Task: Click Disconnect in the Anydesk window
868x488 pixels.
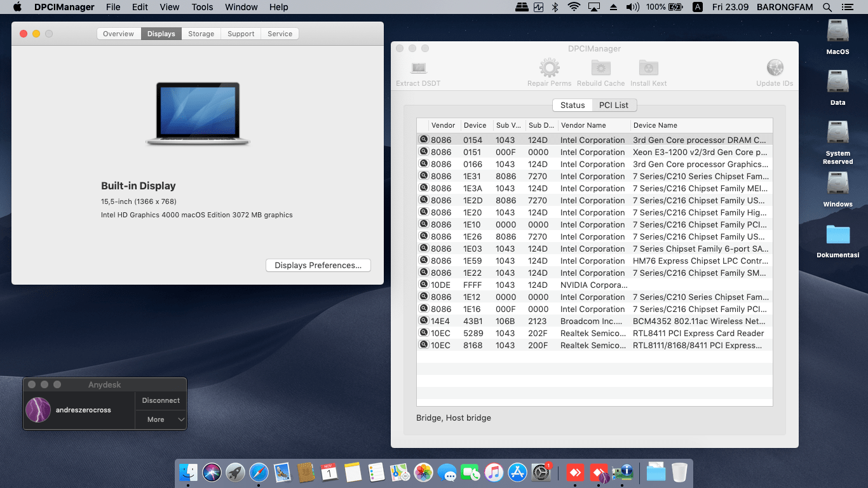Action: tap(161, 400)
